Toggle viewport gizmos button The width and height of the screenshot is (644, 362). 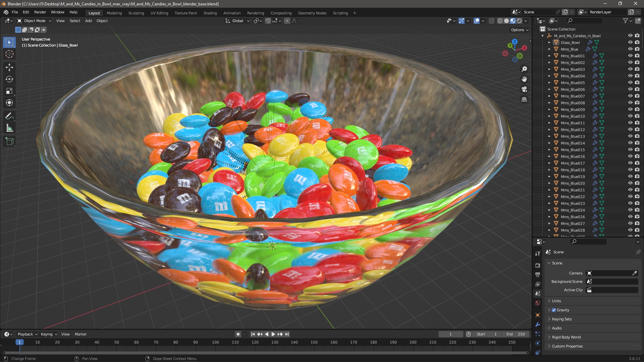tap(462, 21)
